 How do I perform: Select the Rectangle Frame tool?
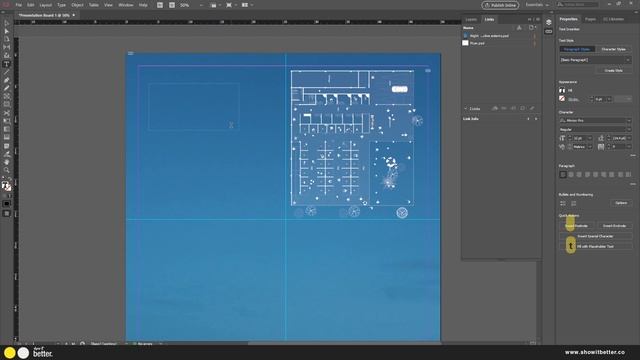(7, 97)
